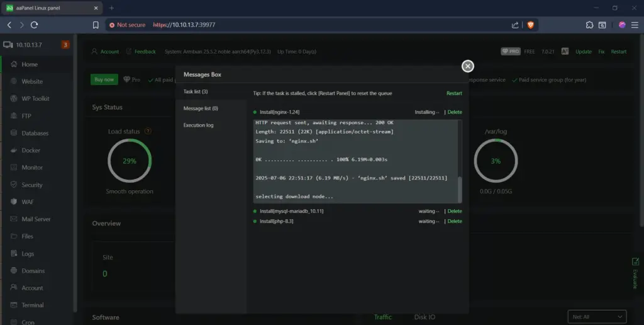This screenshot has width=644, height=325.
Task: Open the WAF sidebar icon
Action: tap(14, 202)
